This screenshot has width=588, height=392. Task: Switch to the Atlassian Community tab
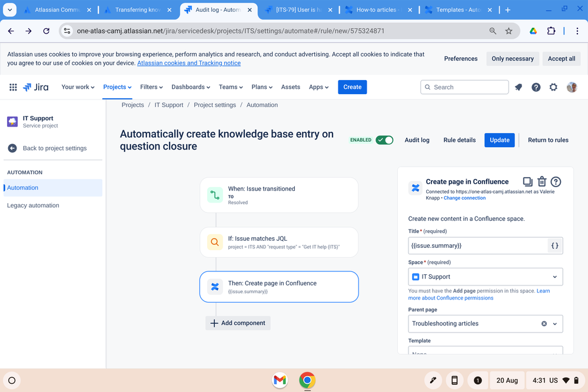coord(57,10)
